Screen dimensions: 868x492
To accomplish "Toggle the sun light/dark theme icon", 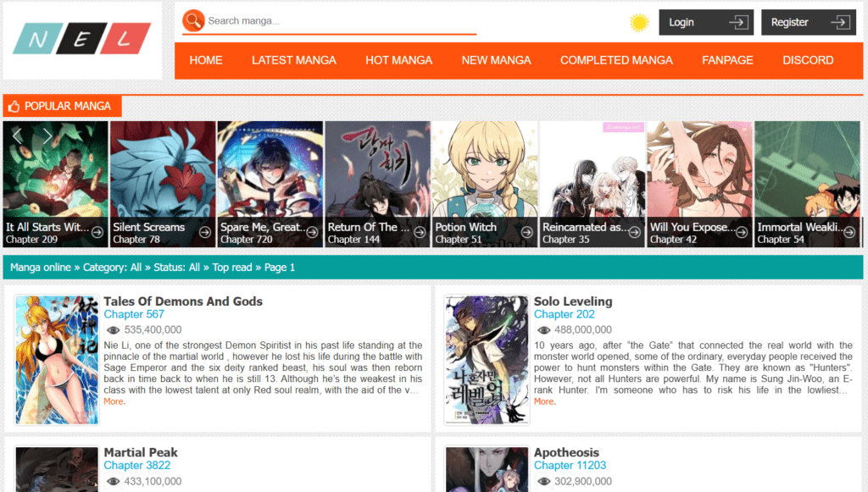I will [x=639, y=23].
